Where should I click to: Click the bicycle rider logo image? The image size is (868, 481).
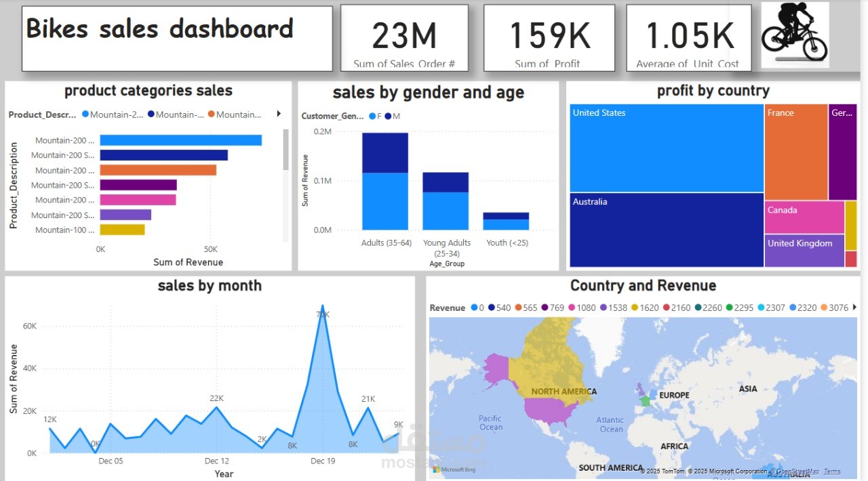point(794,34)
